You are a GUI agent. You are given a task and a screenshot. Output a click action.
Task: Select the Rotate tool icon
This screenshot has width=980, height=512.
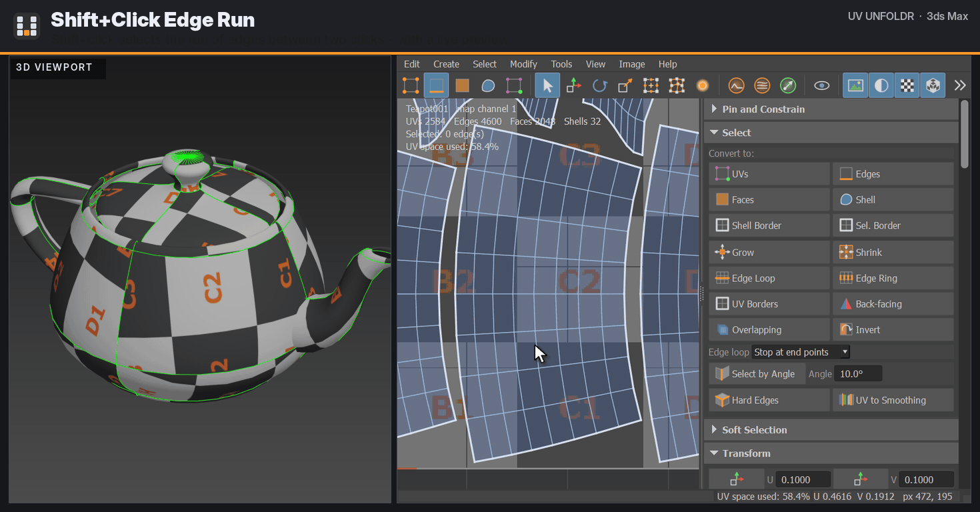(x=599, y=85)
